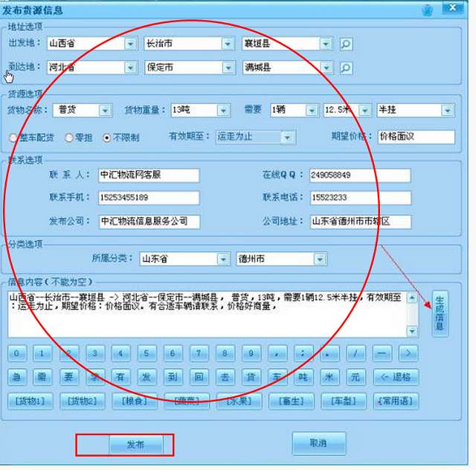The image size is (476, 470).
Task: Click the search icon beside 满城县 destination
Action: [x=346, y=68]
